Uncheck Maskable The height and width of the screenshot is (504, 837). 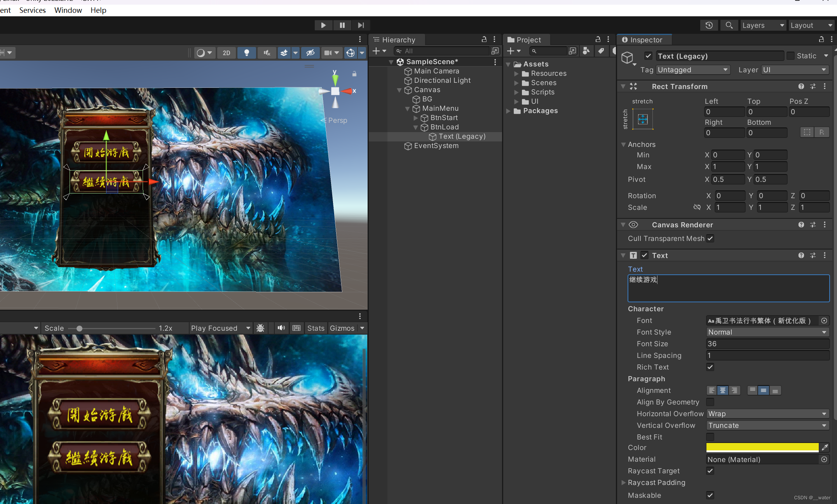point(710,495)
